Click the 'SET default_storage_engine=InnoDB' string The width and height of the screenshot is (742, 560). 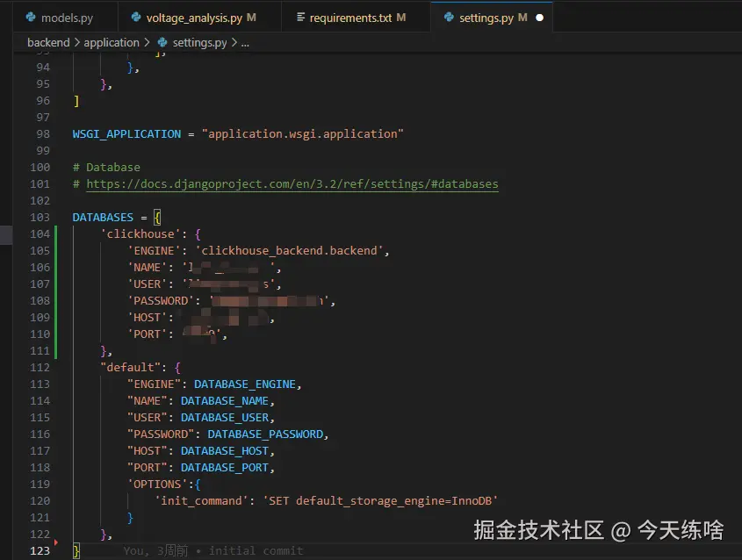[x=380, y=501]
